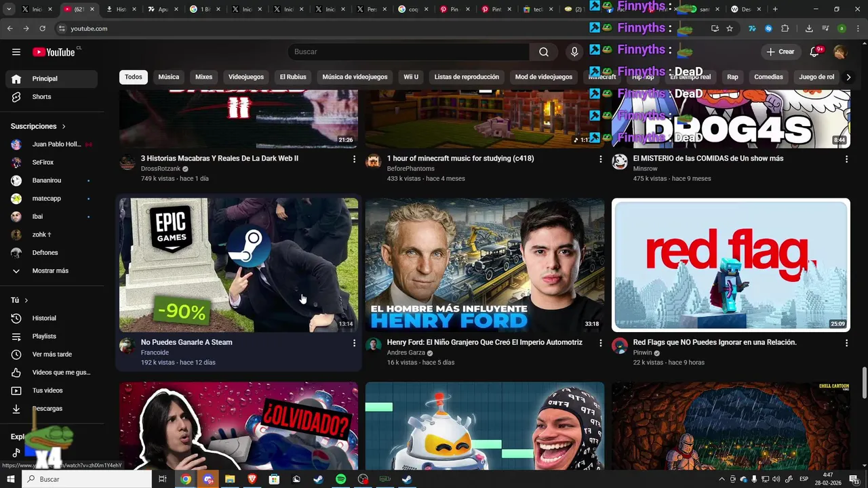The image size is (868, 488).
Task: Select the Comedias filter chip
Action: click(x=768, y=77)
